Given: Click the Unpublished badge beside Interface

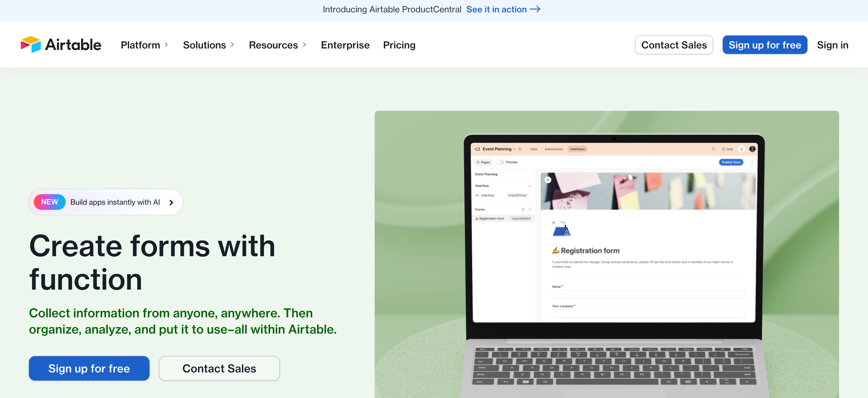Looking at the screenshot, I should point(517,195).
